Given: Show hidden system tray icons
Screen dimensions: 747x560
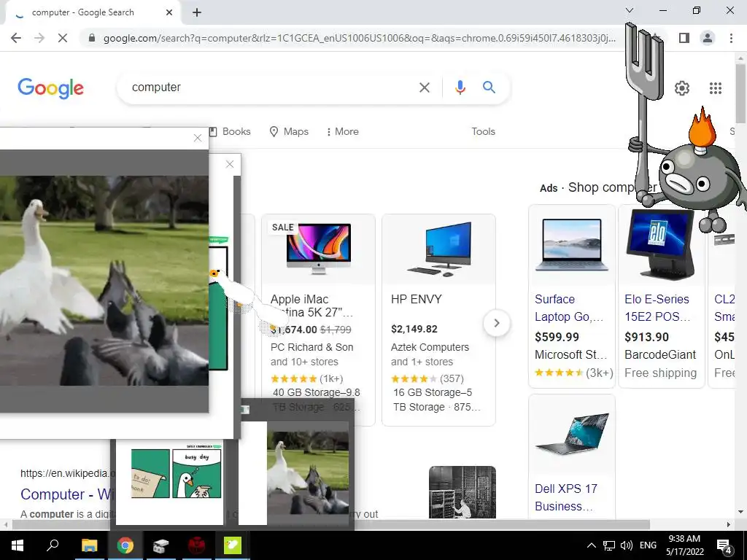Looking at the screenshot, I should tap(591, 545).
